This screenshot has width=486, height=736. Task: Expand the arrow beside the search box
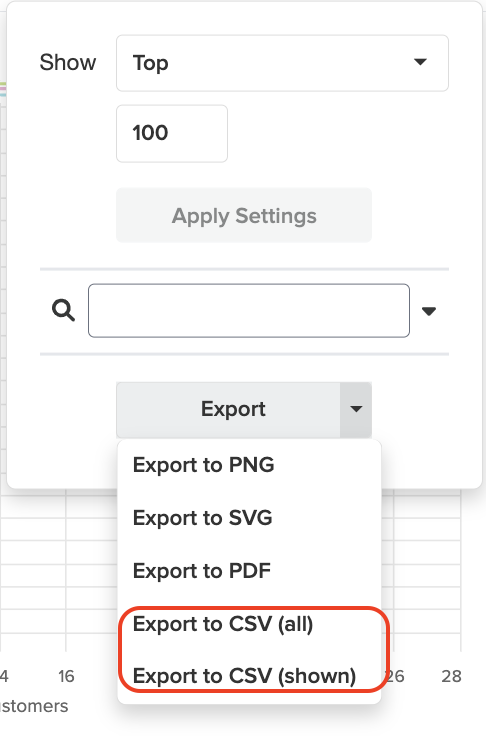pos(429,311)
